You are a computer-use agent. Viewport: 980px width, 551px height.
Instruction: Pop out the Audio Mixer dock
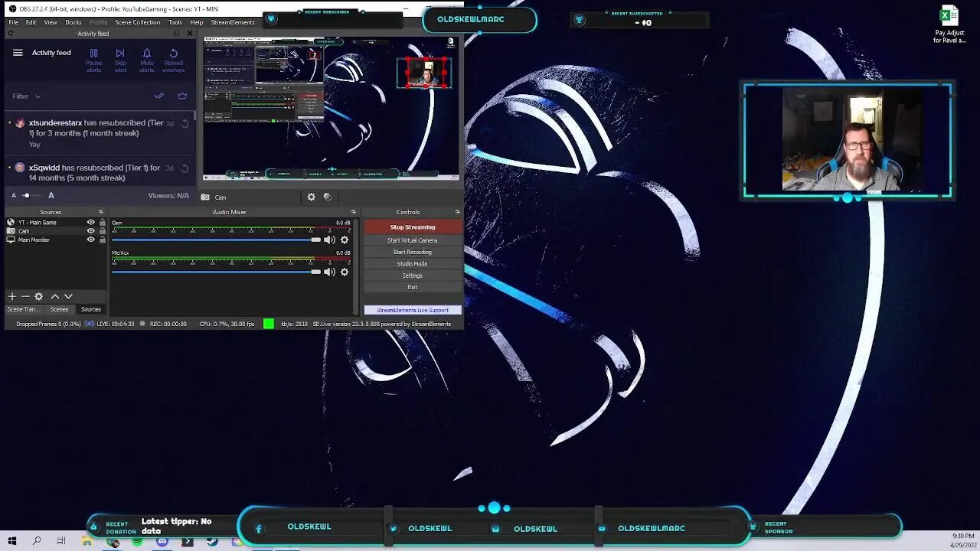(353, 212)
